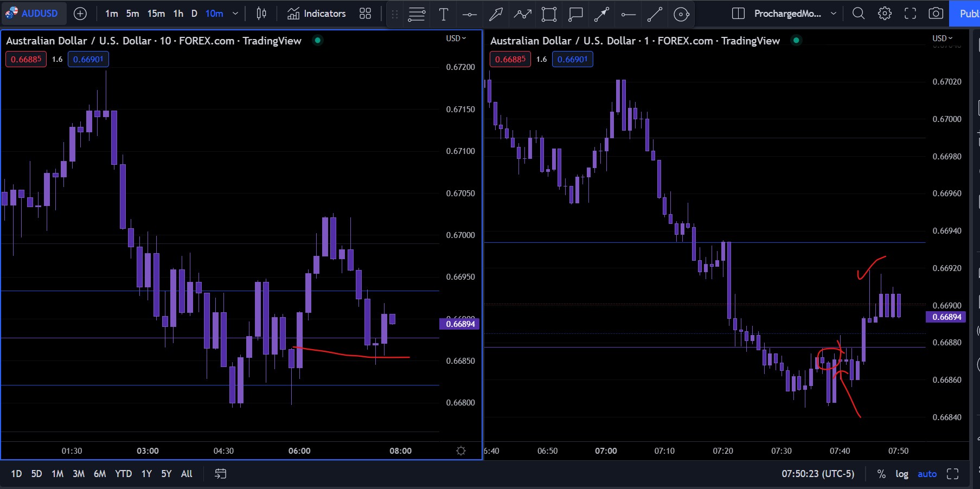The height and width of the screenshot is (489, 980).
Task: Open the candlestick chart style menu
Action: 261,14
